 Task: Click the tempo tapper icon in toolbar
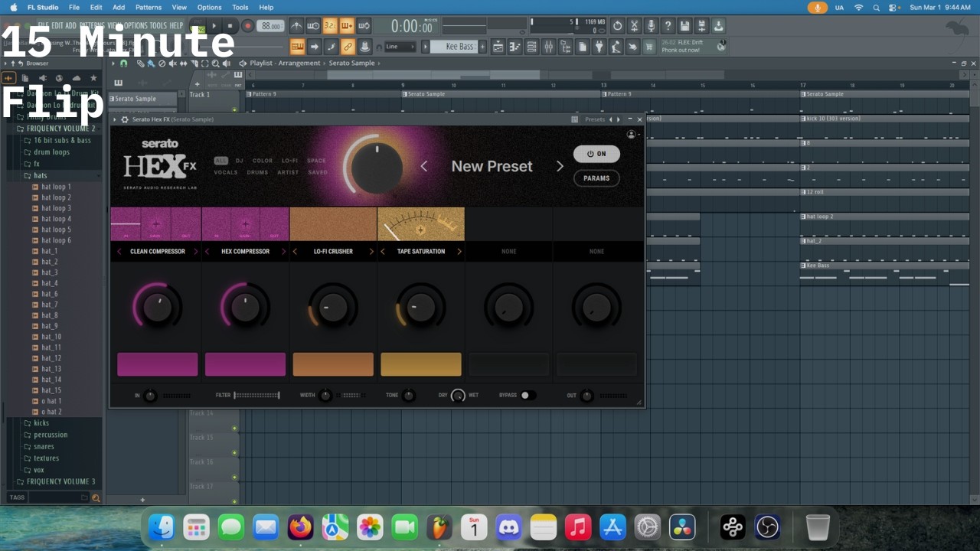click(616, 47)
